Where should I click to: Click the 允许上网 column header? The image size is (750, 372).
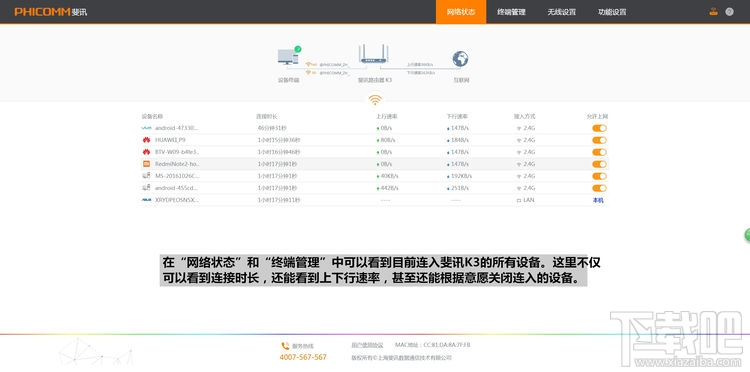coord(597,116)
